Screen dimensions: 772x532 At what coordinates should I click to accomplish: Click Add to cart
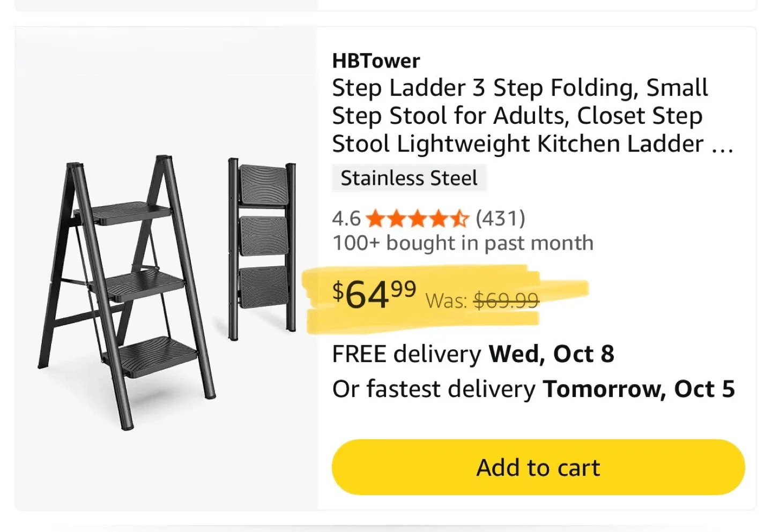(x=538, y=467)
